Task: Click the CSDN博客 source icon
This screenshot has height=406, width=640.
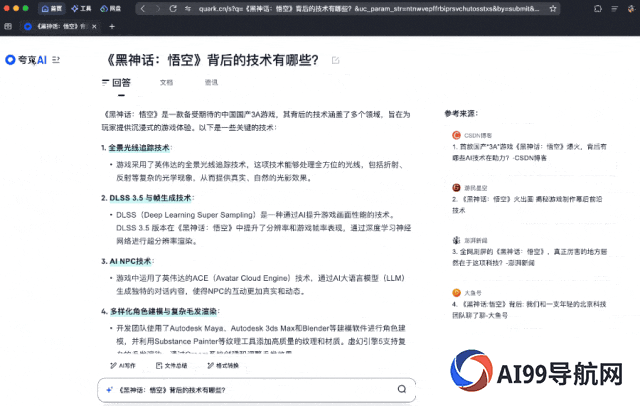Action: click(x=456, y=135)
